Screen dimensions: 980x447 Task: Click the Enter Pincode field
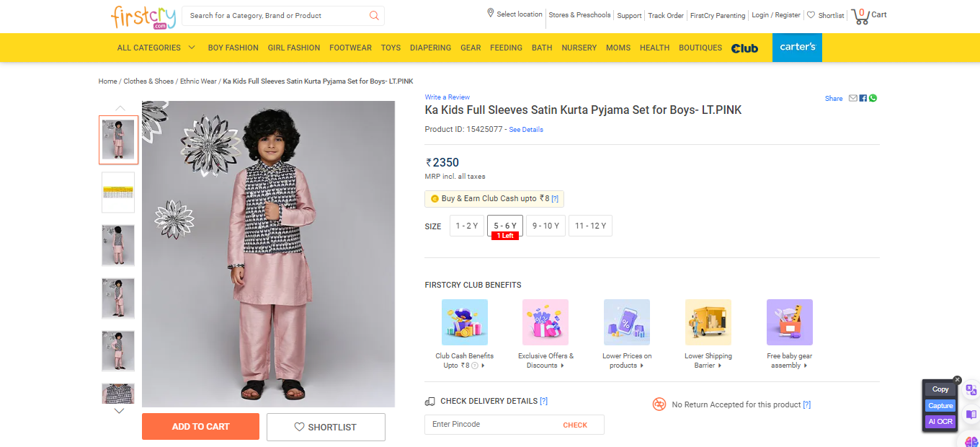[x=490, y=425]
